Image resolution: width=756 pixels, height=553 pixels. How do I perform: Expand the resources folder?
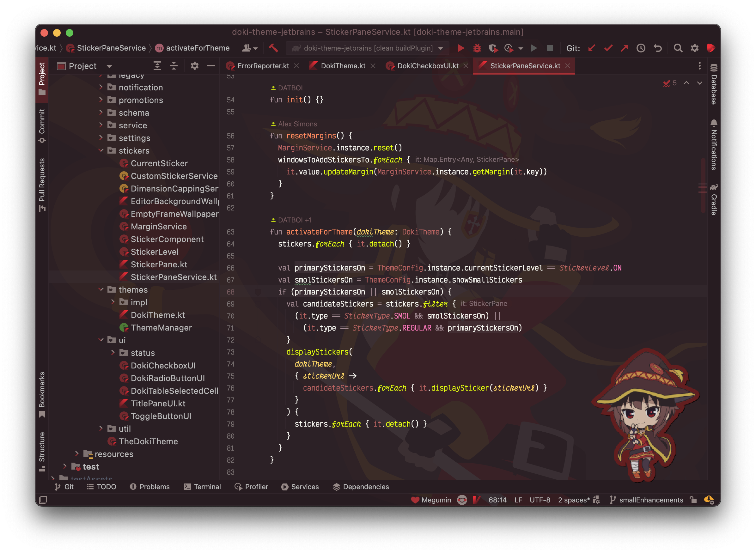(x=77, y=453)
